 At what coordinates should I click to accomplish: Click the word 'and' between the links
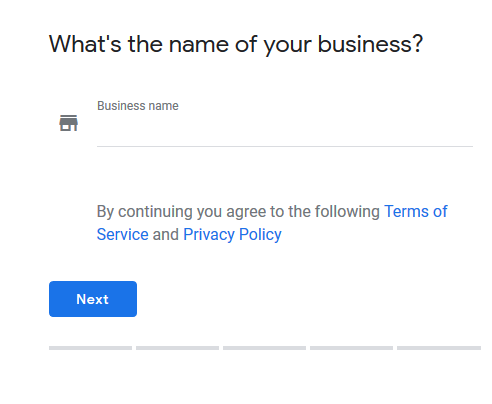click(166, 234)
